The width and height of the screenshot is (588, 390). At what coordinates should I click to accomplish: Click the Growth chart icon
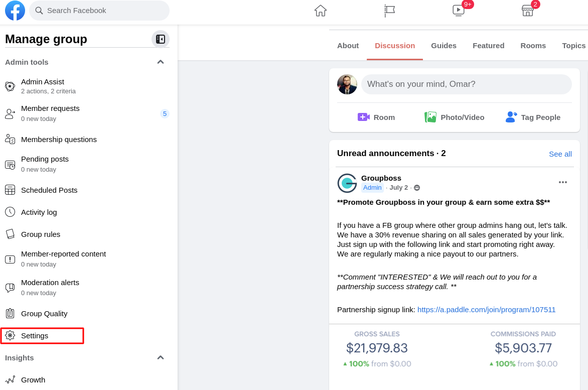(10, 380)
